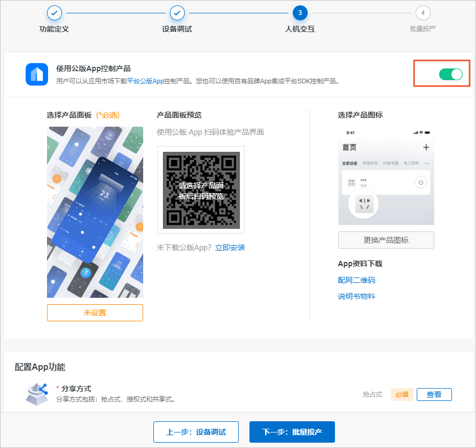Select step 3 人机交互 circle

(300, 13)
